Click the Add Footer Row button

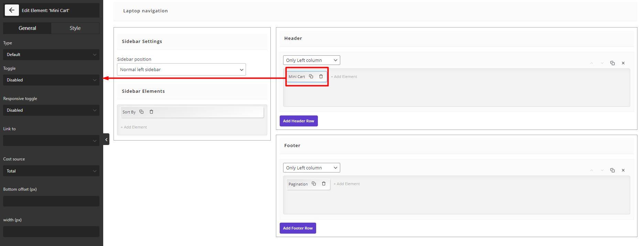pos(298,228)
